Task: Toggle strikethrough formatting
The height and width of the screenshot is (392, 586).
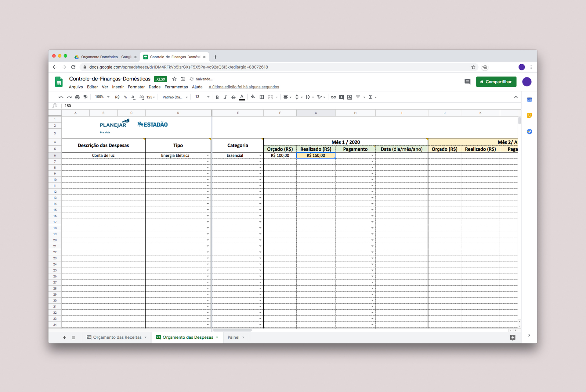Action: click(233, 97)
